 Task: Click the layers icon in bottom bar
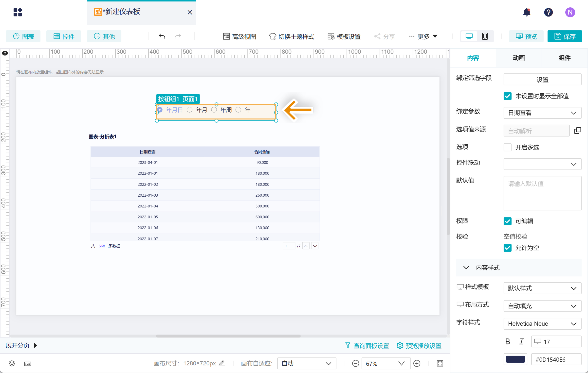point(12,363)
